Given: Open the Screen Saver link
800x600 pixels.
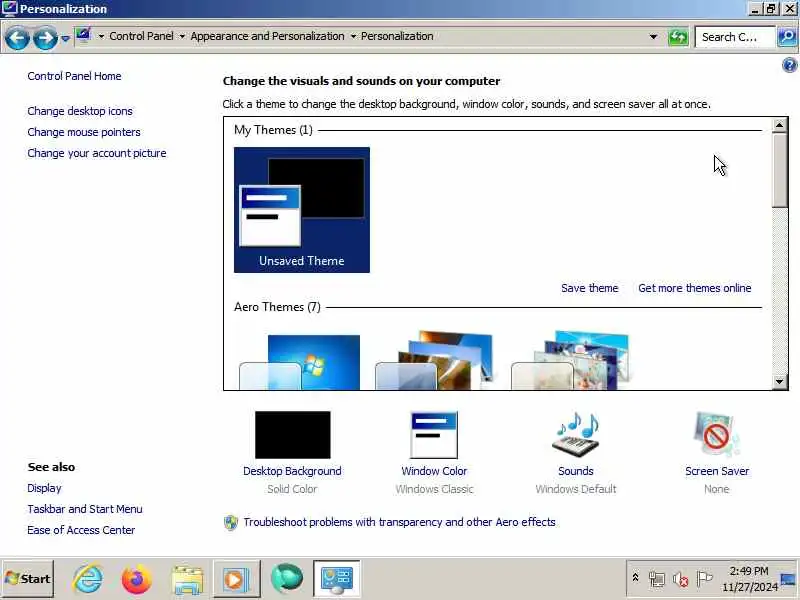Looking at the screenshot, I should [x=717, y=471].
